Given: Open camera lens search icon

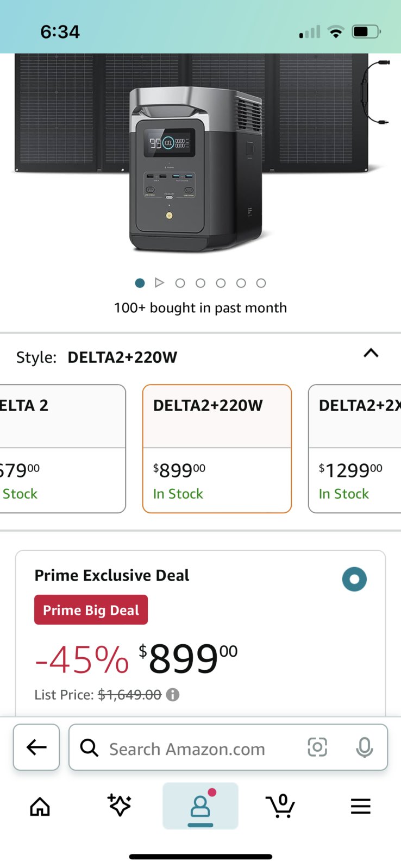Looking at the screenshot, I should (317, 747).
